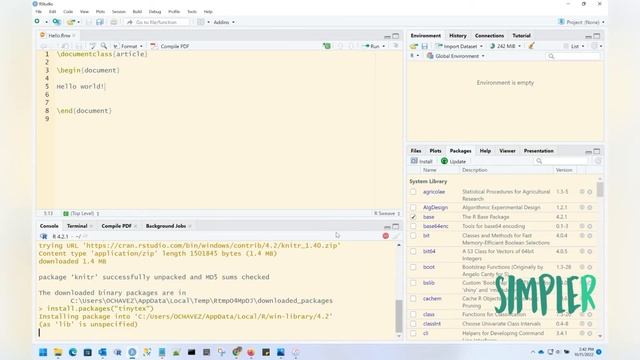Check the boot package checkbox
This screenshot has width=640, height=360.
coord(413,267)
